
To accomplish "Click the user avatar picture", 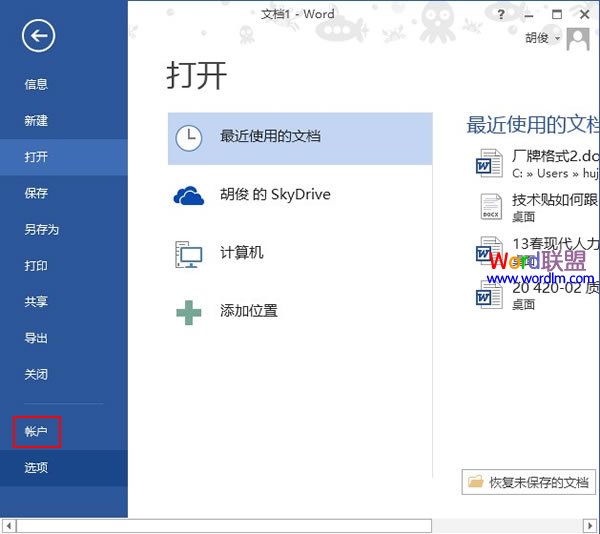I will 578,39.
